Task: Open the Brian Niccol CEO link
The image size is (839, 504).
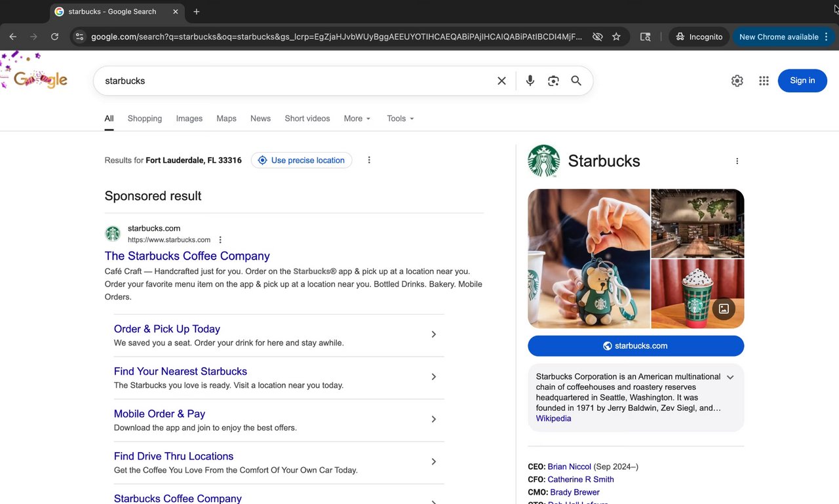Action: coord(570,467)
